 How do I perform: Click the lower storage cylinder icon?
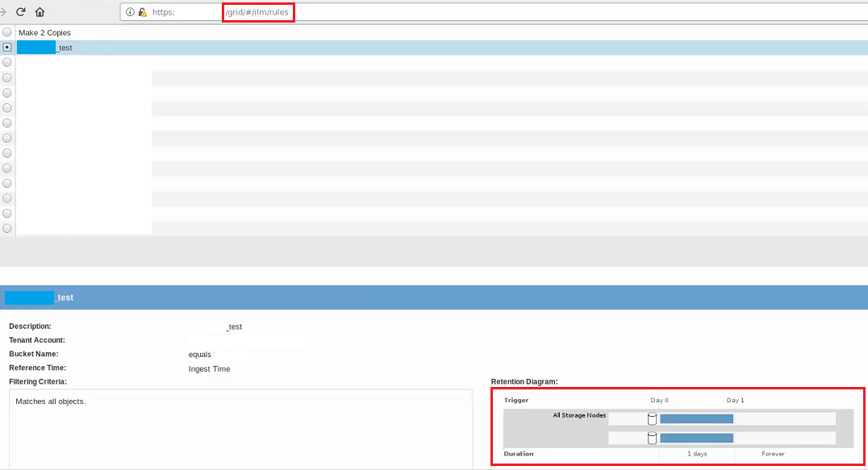652,438
